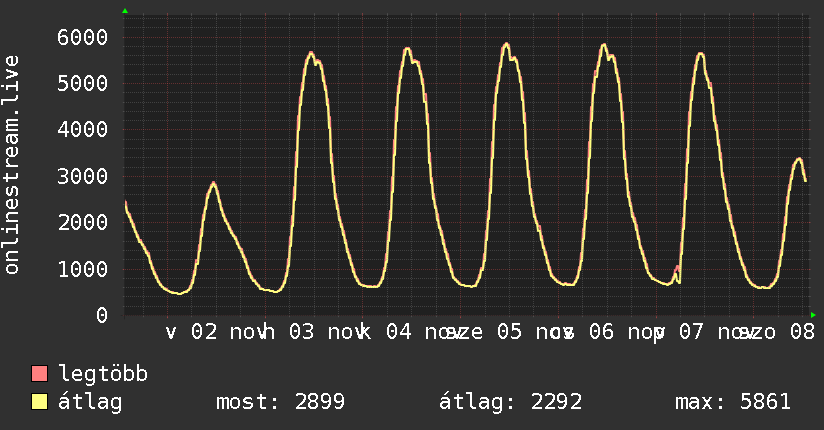This screenshot has height=430, width=824.
Task: Click the 5000 y-axis label
Action: 83,83
